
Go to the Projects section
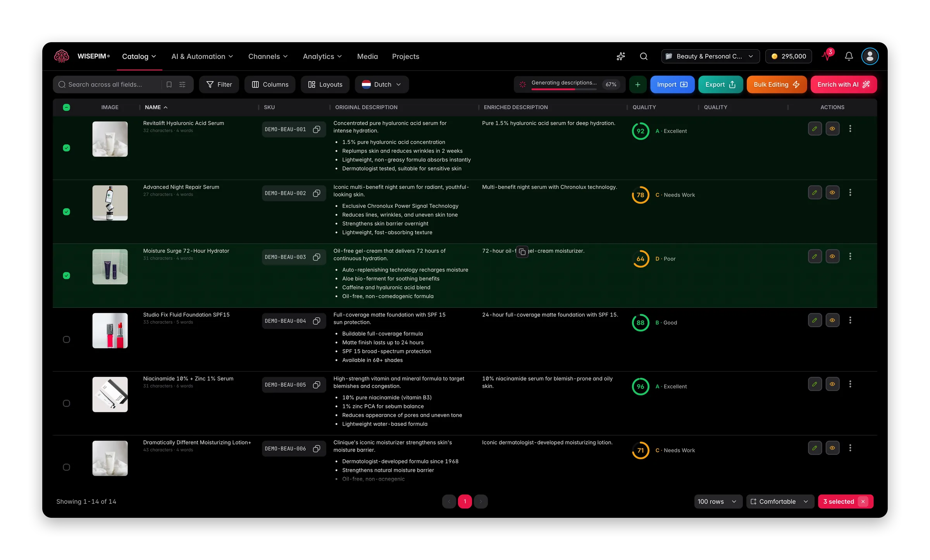click(406, 57)
